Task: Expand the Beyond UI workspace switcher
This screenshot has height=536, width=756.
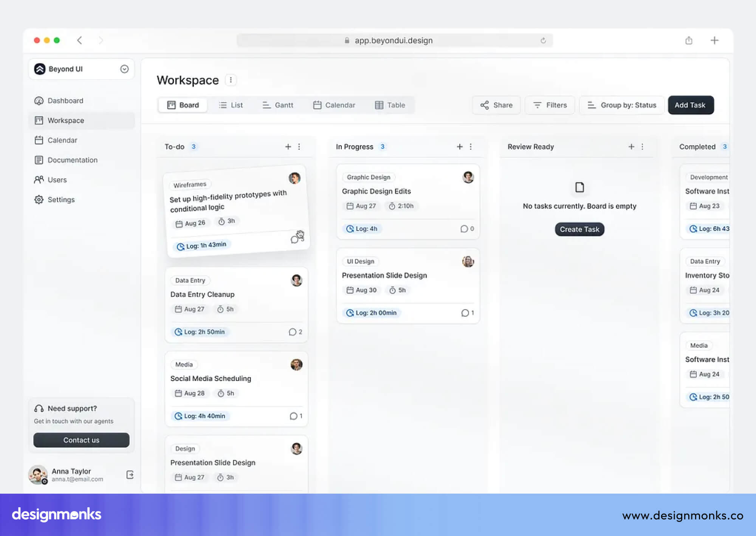Action: tap(124, 69)
